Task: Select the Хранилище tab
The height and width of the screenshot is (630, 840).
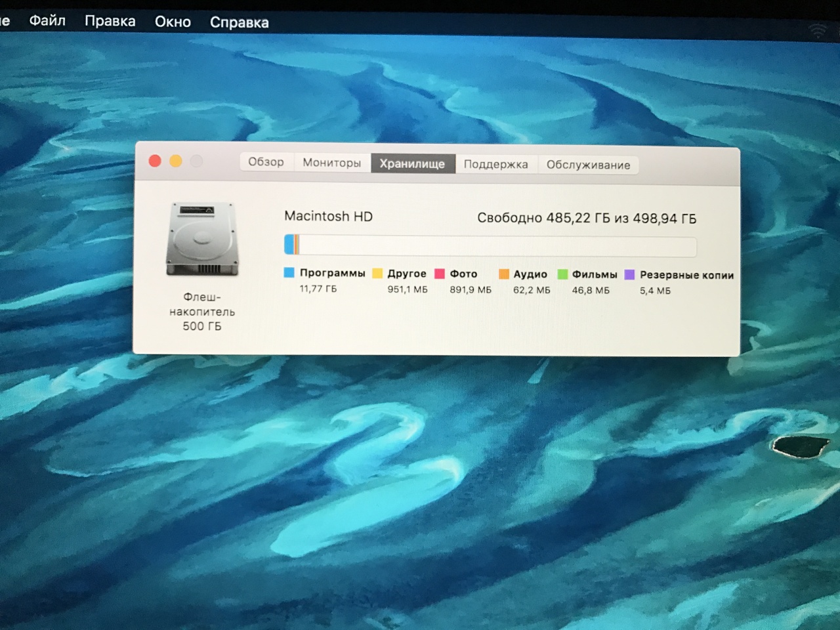Action: pos(412,163)
